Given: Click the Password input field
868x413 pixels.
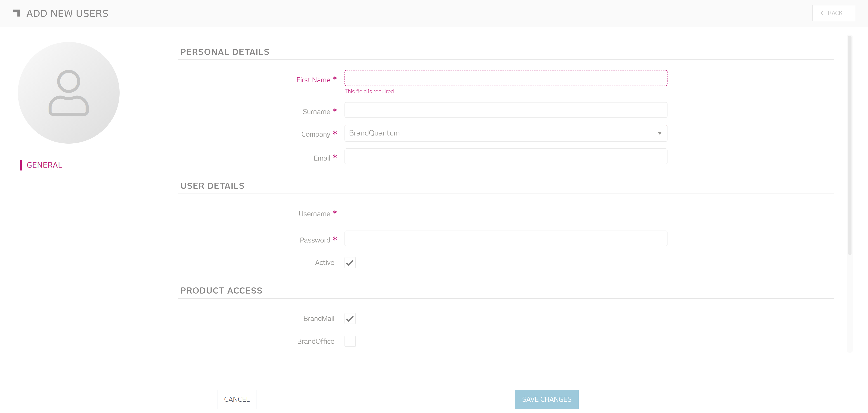Looking at the screenshot, I should pos(505,238).
